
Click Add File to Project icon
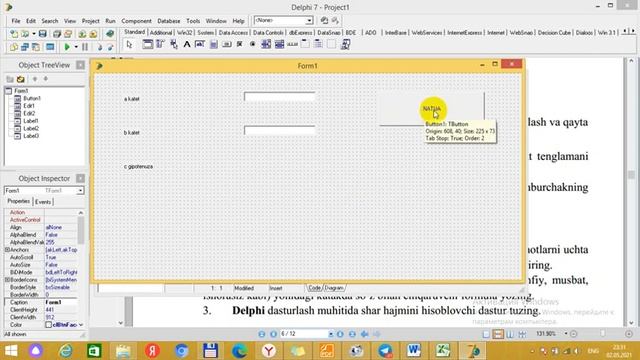point(82,34)
